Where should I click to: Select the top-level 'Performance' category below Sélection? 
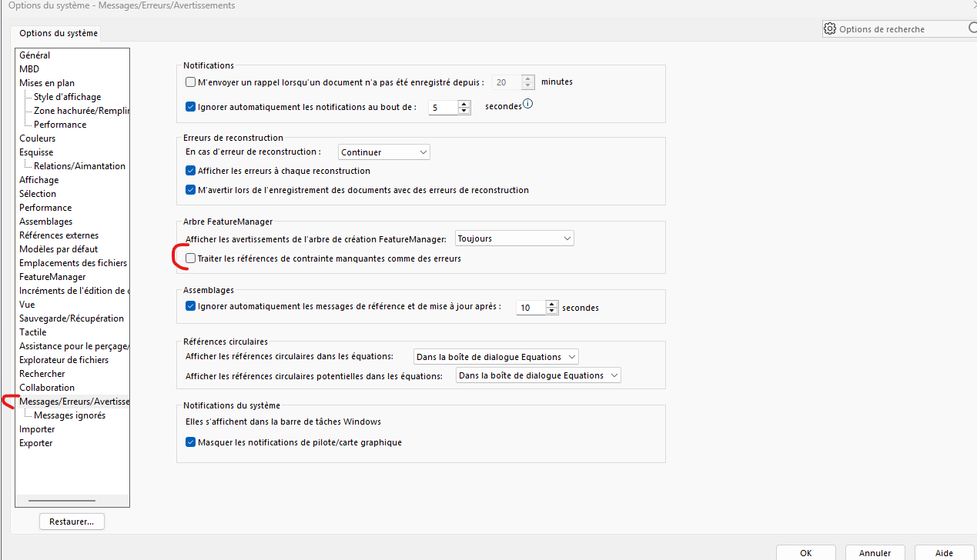point(45,208)
